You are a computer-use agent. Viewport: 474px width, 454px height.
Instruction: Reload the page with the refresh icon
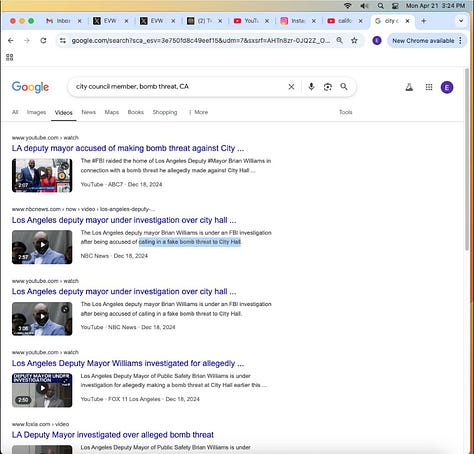tap(43, 41)
